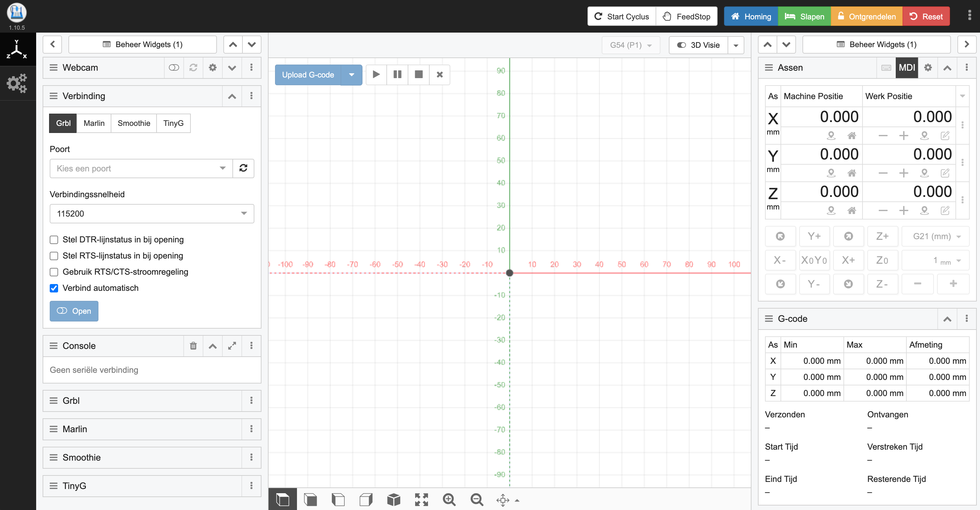The width and height of the screenshot is (980, 510).
Task: Stop the G-code program
Action: coord(418,75)
